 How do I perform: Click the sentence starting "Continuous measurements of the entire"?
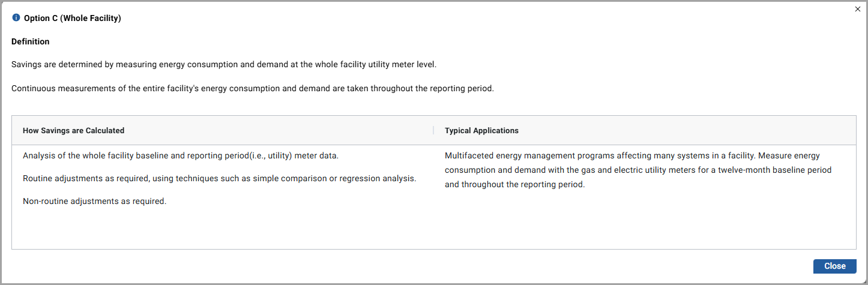tap(252, 88)
